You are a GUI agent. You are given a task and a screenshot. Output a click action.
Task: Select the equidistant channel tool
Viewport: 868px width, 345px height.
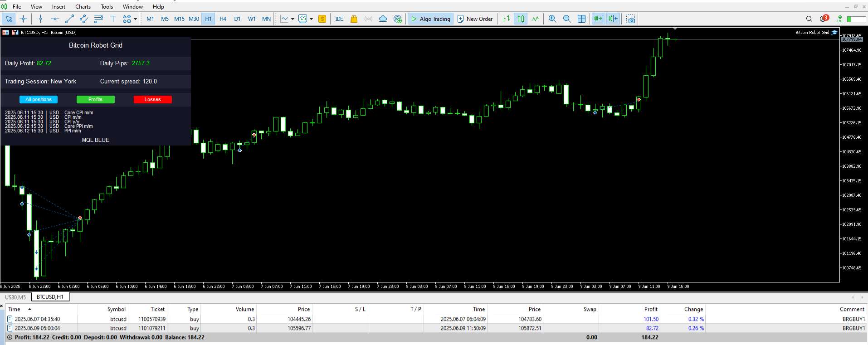click(84, 19)
